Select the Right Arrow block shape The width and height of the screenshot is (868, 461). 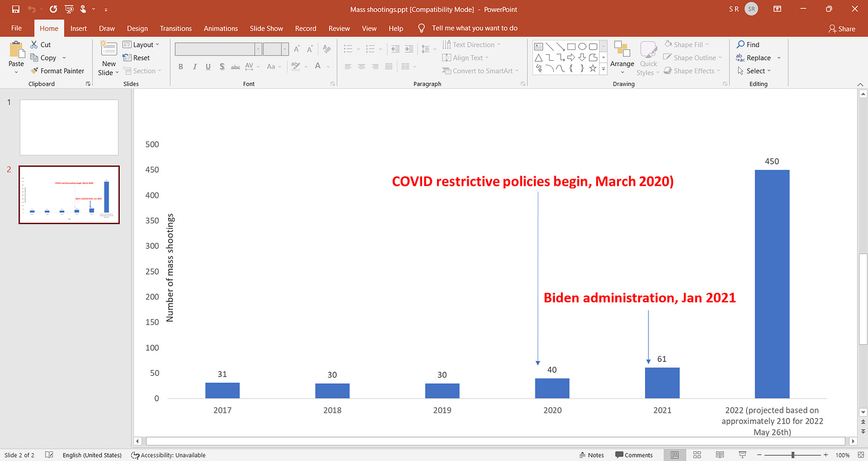tap(571, 58)
